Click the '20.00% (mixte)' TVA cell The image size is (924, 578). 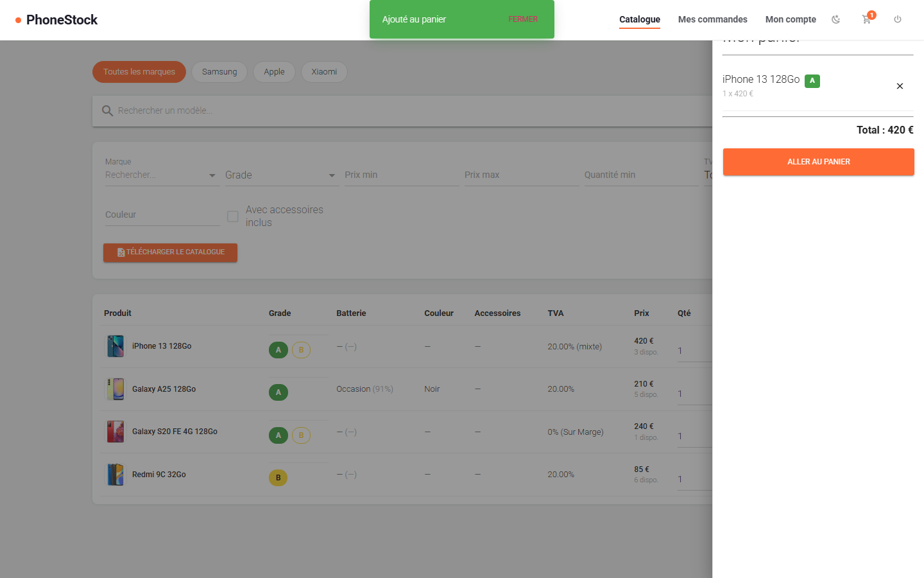pyautogui.click(x=574, y=347)
